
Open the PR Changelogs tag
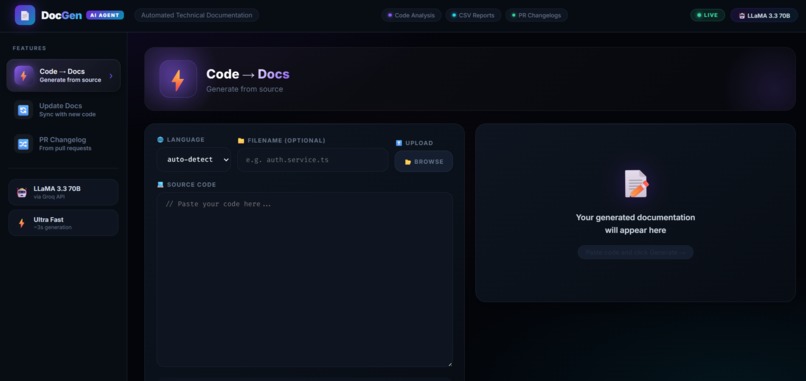point(536,15)
